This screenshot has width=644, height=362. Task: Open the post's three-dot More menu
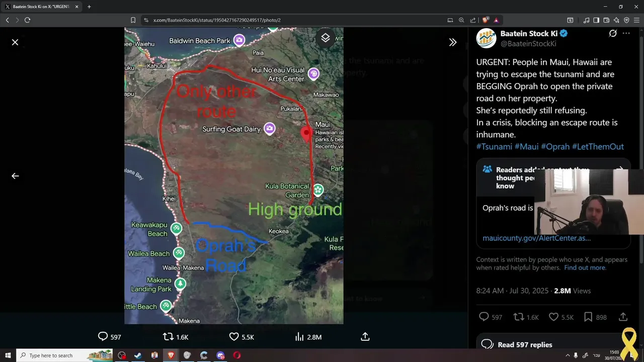click(626, 34)
